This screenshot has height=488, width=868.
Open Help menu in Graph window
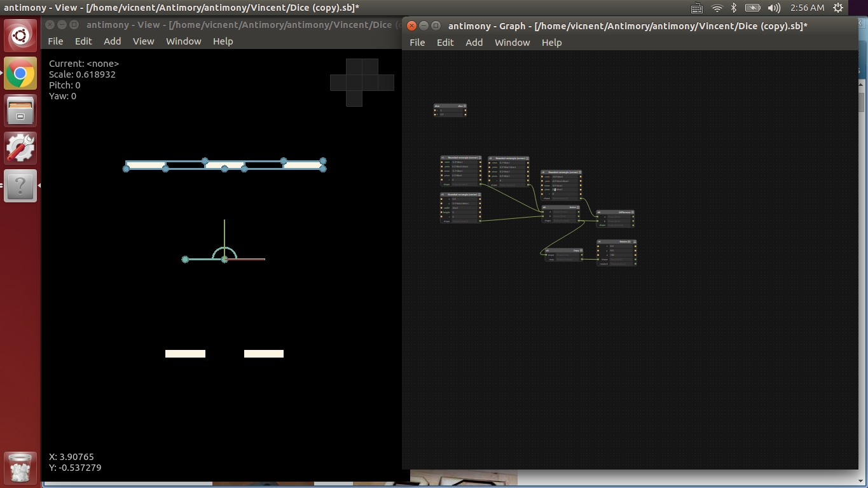(552, 42)
